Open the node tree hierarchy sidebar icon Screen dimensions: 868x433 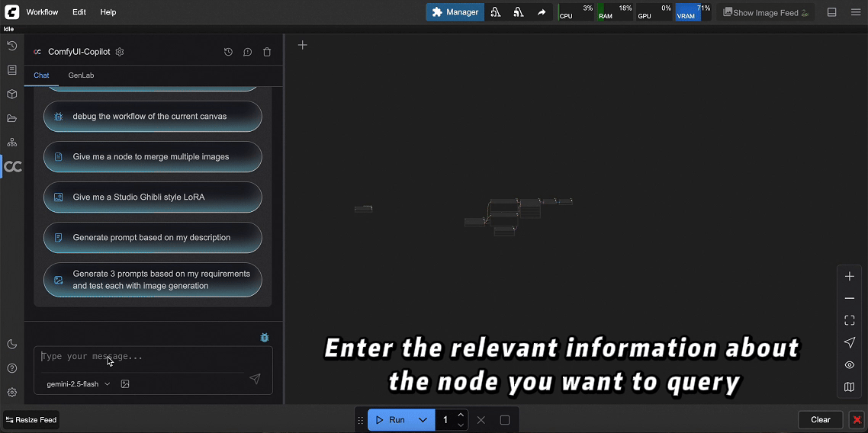[11, 143]
